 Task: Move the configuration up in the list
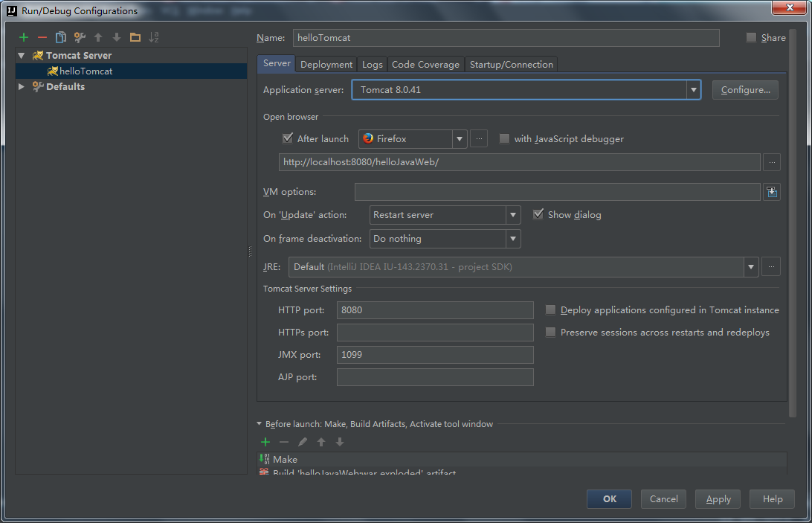98,37
